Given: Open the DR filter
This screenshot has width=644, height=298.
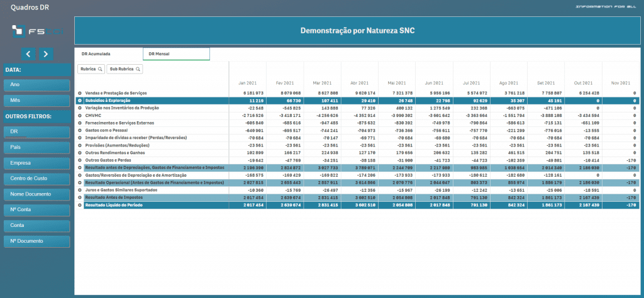Looking at the screenshot, I should pos(37,131).
